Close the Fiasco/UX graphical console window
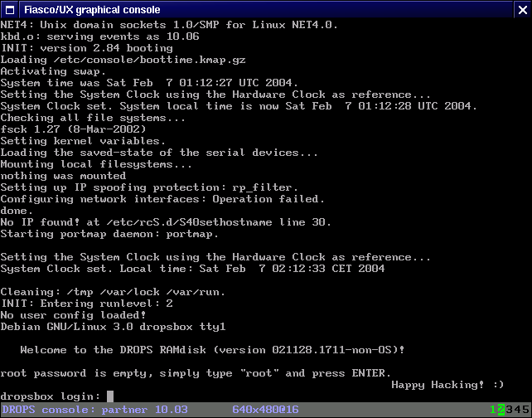The width and height of the screenshot is (532, 418). click(520, 10)
